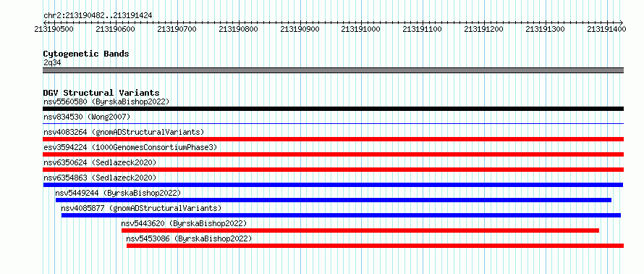Select the blue nsv4085877 variant bar
The image size is (644, 274).
tap(341, 215)
